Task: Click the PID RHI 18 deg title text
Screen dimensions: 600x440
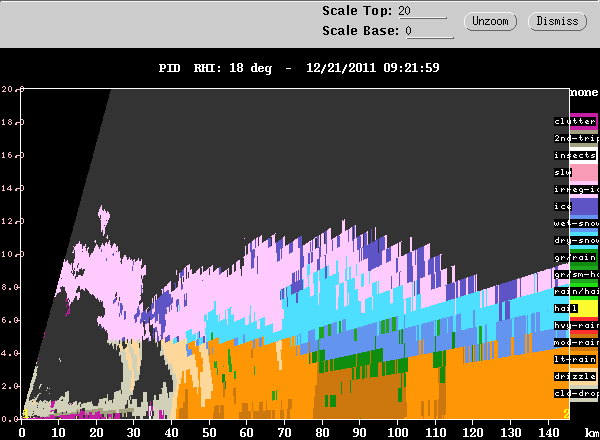Action: point(215,68)
